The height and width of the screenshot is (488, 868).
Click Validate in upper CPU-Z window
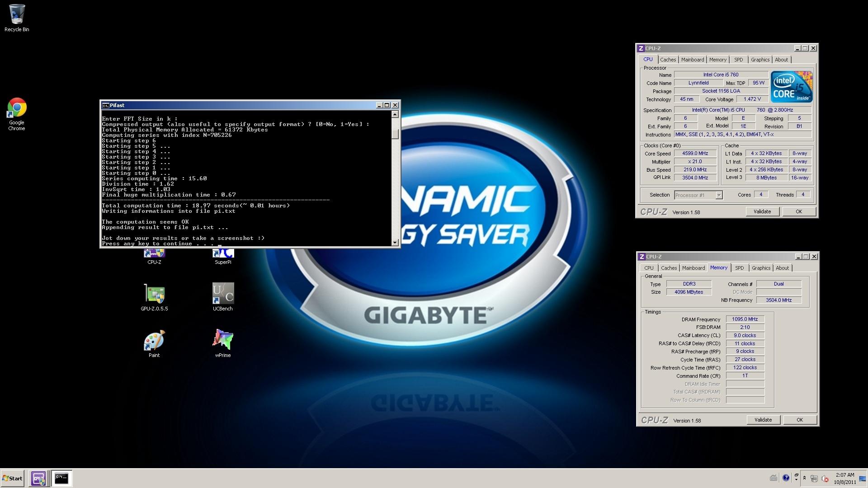click(762, 211)
